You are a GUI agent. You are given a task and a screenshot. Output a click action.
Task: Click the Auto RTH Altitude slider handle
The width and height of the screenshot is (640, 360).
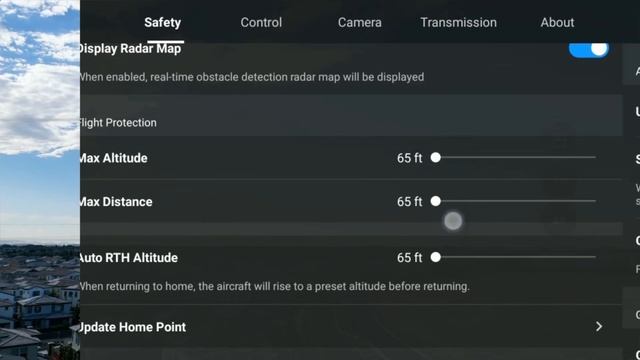click(x=436, y=257)
